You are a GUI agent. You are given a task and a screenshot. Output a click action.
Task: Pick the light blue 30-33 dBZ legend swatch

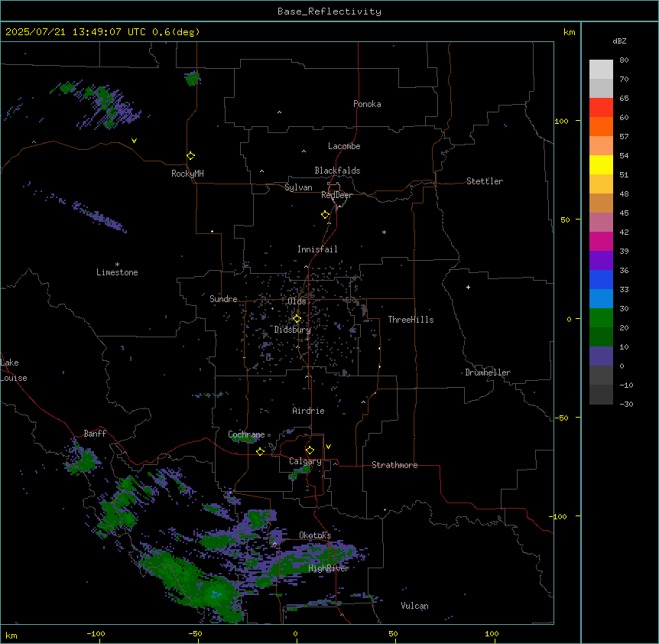pyautogui.click(x=601, y=299)
